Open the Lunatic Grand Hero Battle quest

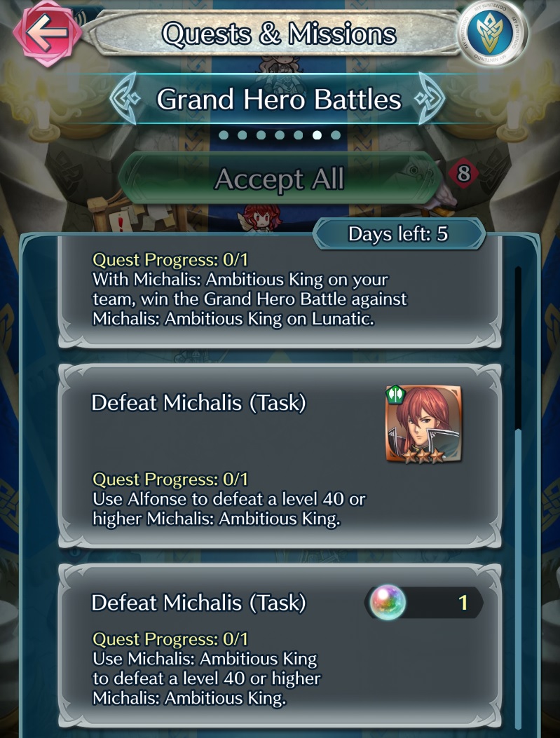pos(280,292)
